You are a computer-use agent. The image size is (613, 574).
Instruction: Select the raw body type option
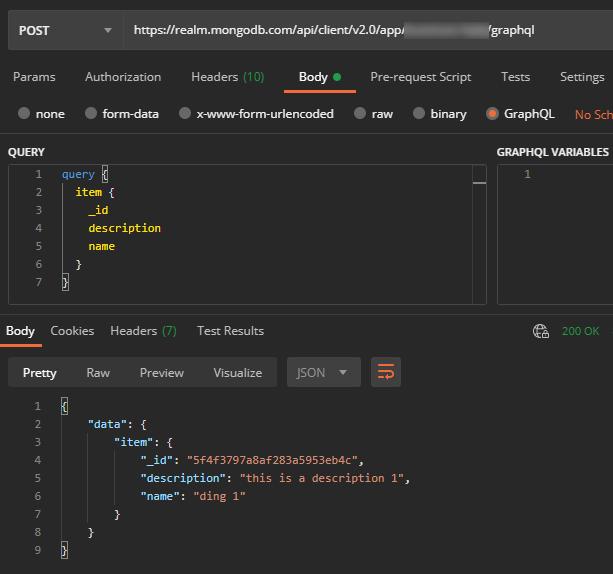click(360, 114)
